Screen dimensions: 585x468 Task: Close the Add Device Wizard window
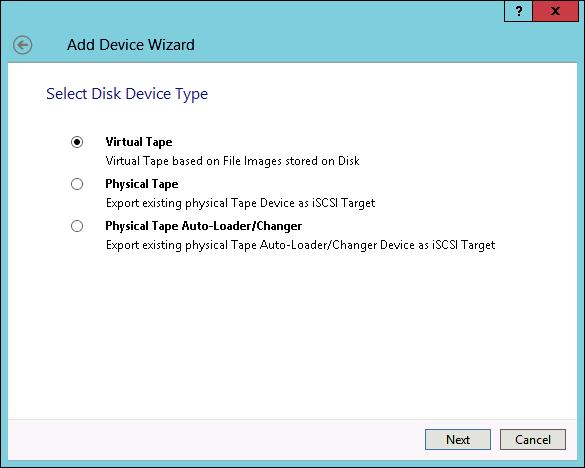coord(555,11)
